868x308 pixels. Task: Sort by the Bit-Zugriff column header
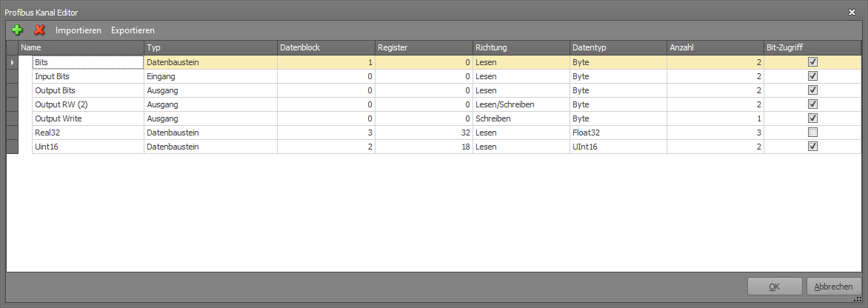812,47
